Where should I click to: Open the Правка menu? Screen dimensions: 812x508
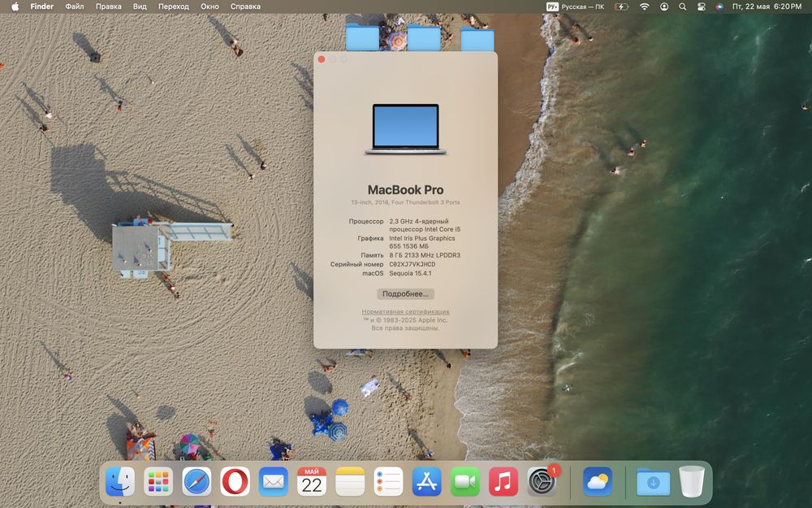click(109, 7)
